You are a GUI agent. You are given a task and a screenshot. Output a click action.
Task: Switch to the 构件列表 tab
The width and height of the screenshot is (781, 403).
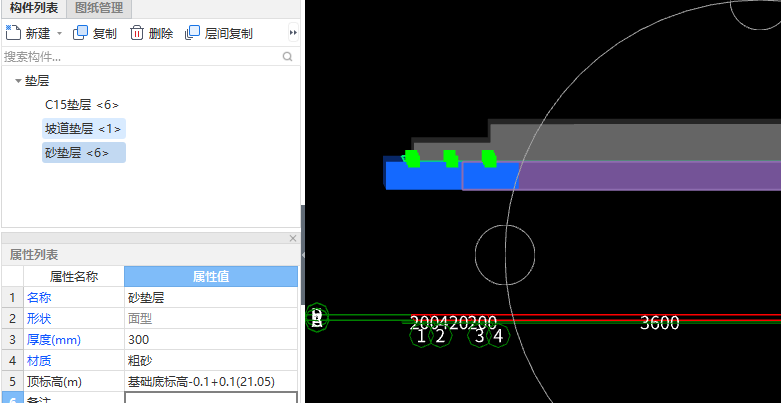pyautogui.click(x=33, y=8)
